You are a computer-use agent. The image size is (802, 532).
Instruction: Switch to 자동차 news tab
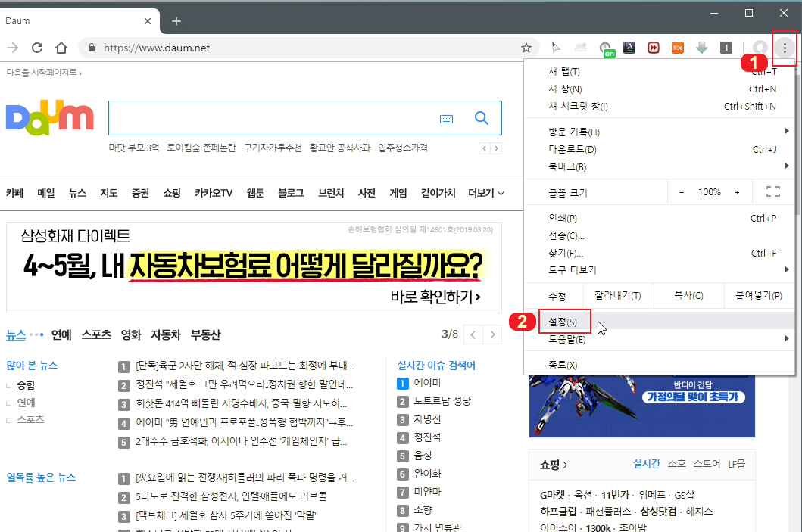(x=166, y=334)
